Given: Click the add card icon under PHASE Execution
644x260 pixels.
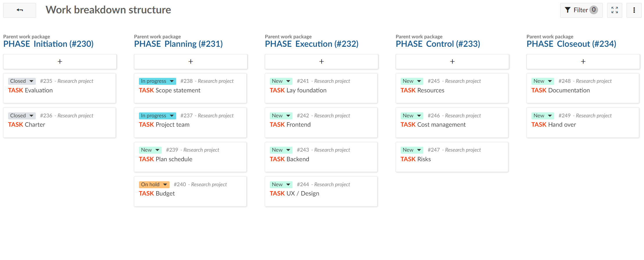Looking at the screenshot, I should tap(321, 61).
